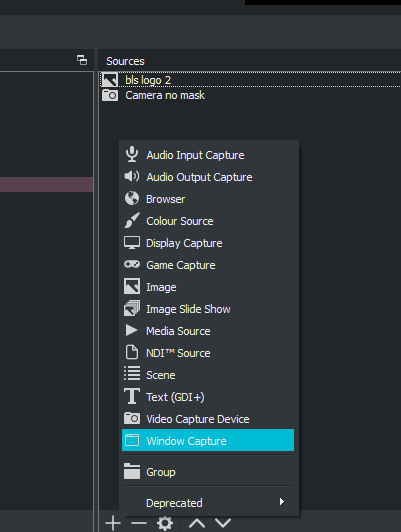Choose Window Capture from the menu
401x532 pixels.
coord(208,440)
